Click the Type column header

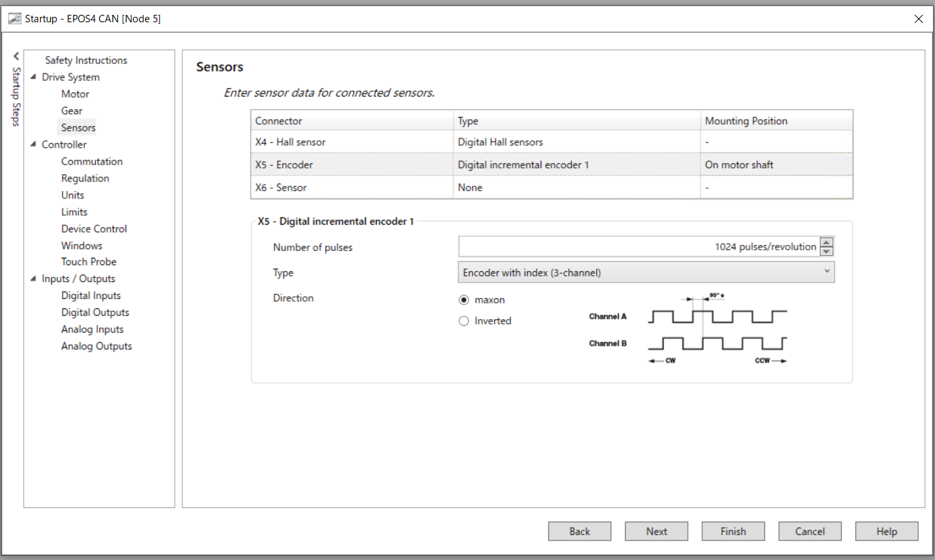coord(577,121)
